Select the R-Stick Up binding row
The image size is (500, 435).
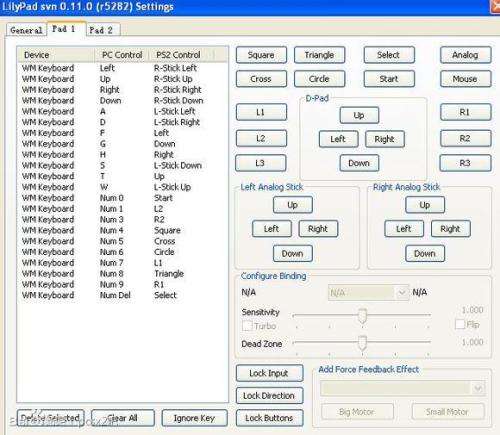tap(123, 79)
